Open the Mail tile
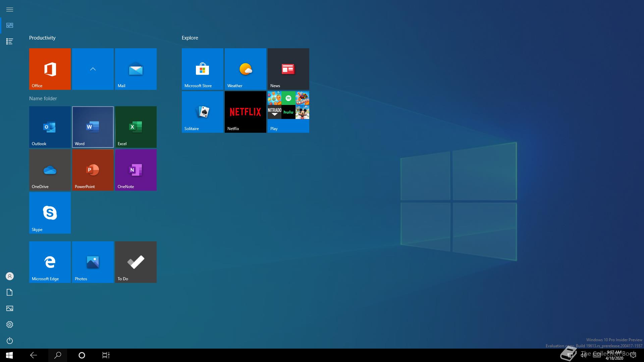Image resolution: width=644 pixels, height=362 pixels. (136, 69)
